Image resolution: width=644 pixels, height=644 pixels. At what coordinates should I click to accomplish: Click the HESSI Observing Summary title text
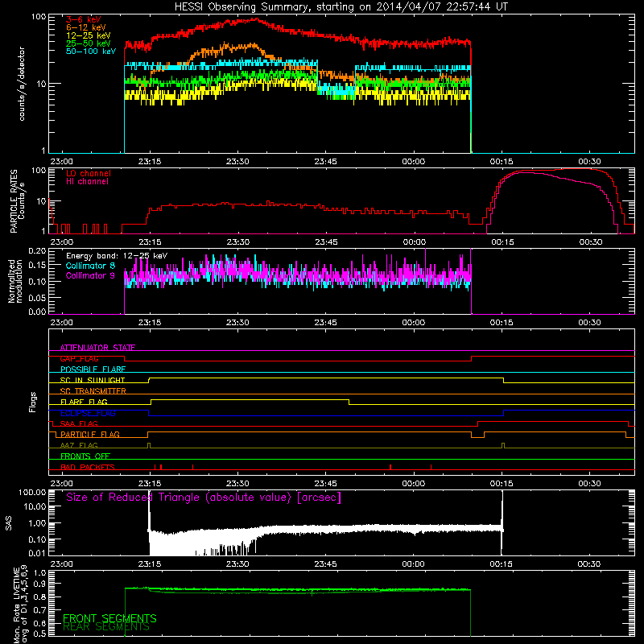click(341, 7)
